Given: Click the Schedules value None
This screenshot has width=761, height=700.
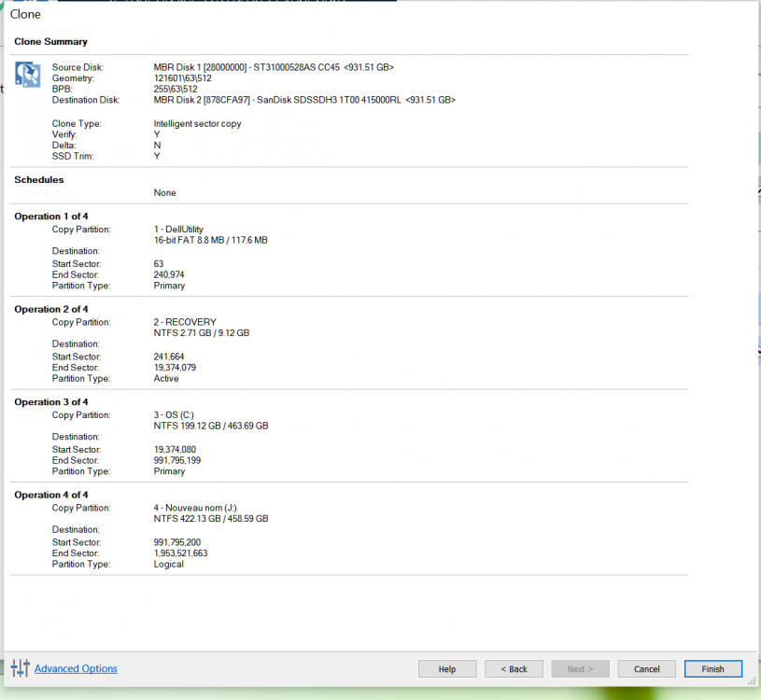Looking at the screenshot, I should [164, 192].
